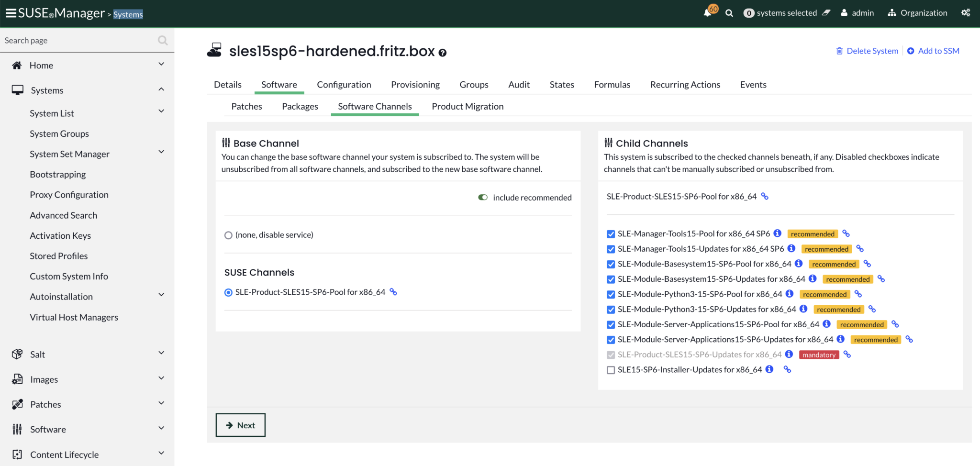Viewport: 980px width, 466px height.
Task: Select the none, disable service radio option
Action: (x=228, y=235)
